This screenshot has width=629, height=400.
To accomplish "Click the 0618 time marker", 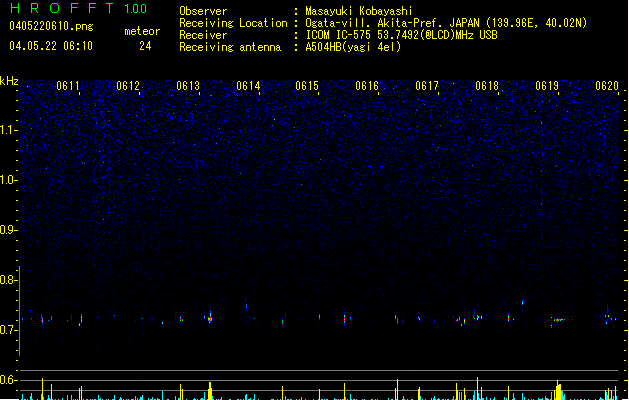I will (x=487, y=86).
